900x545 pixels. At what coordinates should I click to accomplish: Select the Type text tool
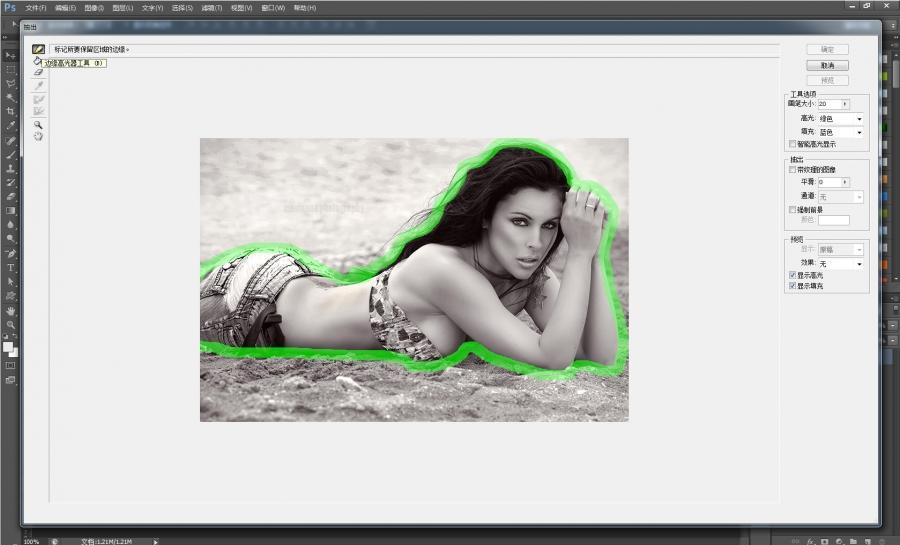click(10, 267)
